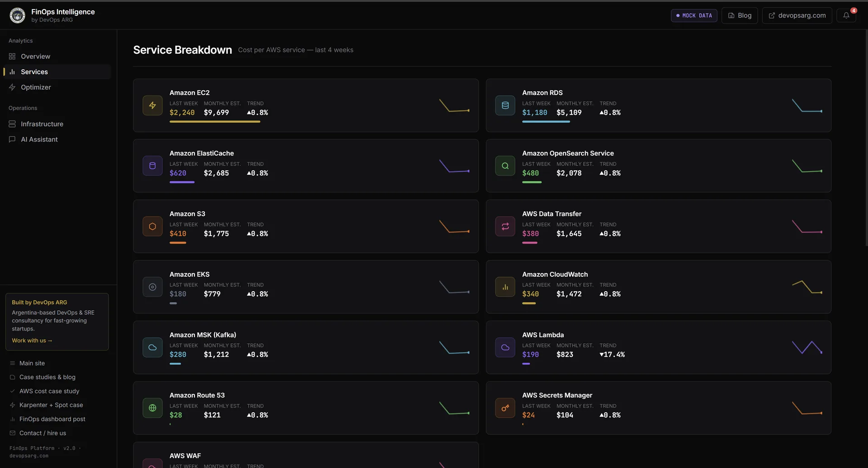Open FinOps dashboard post link
This screenshot has height=468, width=868.
tap(52, 419)
